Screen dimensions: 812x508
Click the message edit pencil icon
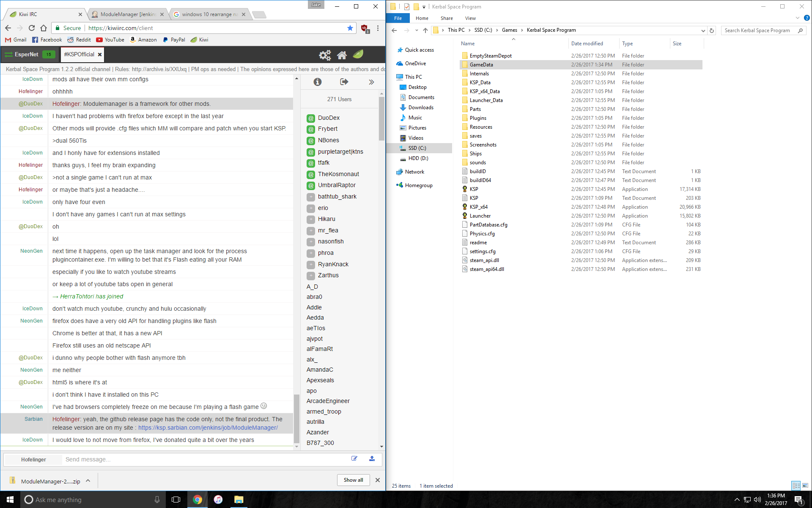tap(354, 458)
